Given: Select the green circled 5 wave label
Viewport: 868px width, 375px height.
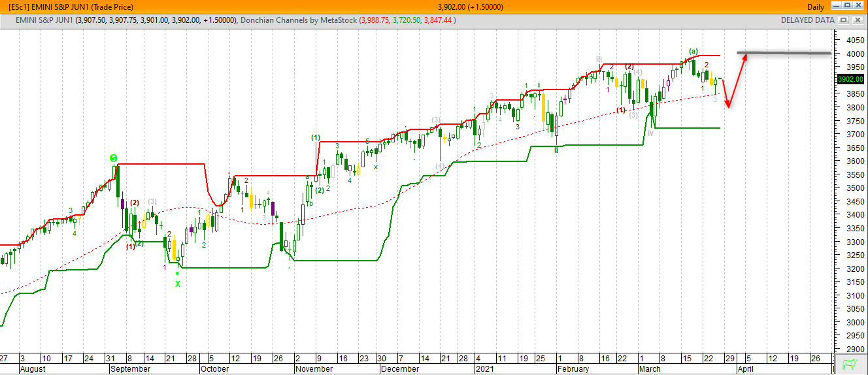Looking at the screenshot, I should pyautogui.click(x=114, y=158).
